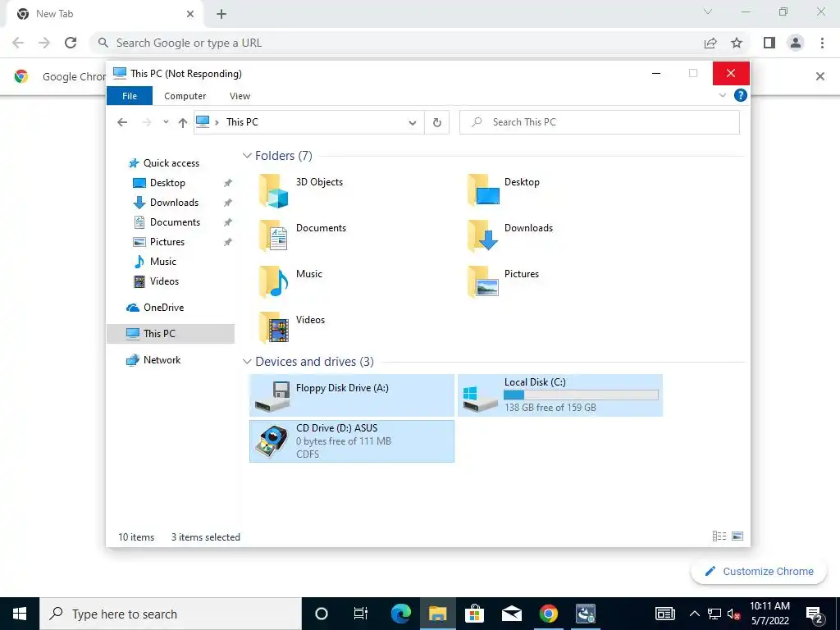Open the Computer ribbon tab
The image size is (840, 630).
point(185,96)
